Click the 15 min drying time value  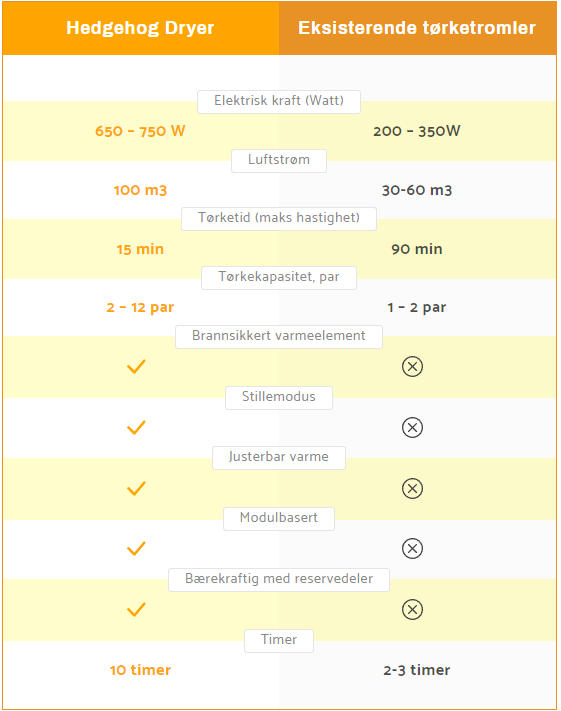coord(140,249)
